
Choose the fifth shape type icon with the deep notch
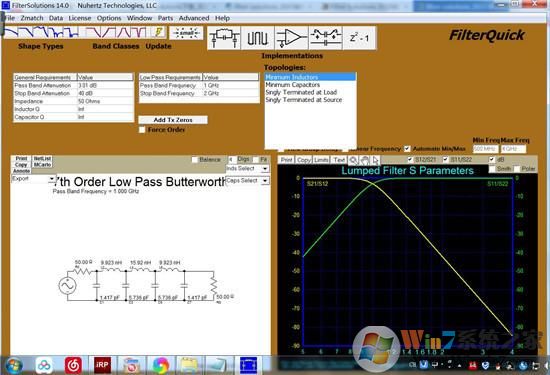coord(72,32)
